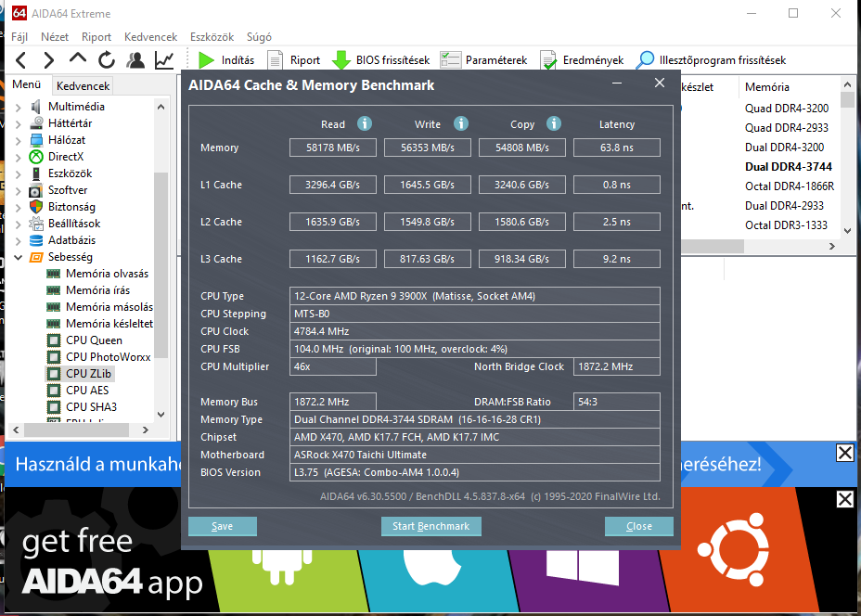The width and height of the screenshot is (861, 616).
Task: Click the up-level arrow toolbar icon
Action: point(78,58)
